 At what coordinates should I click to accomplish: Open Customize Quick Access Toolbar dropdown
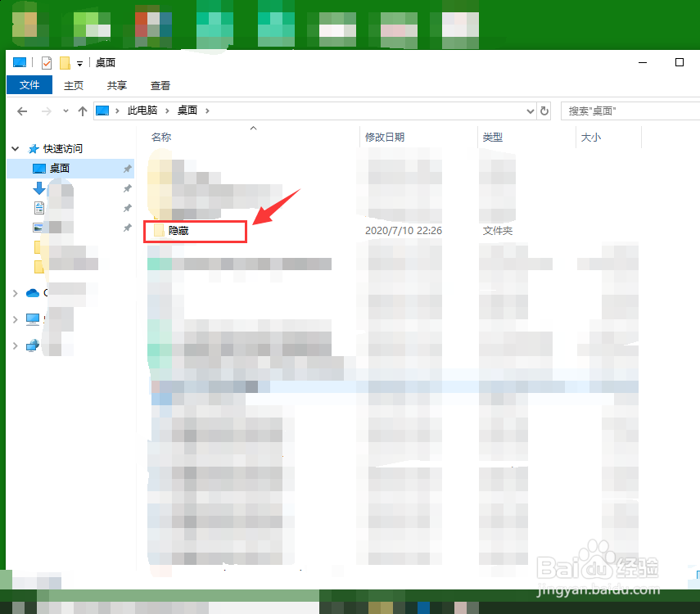pos(79,63)
